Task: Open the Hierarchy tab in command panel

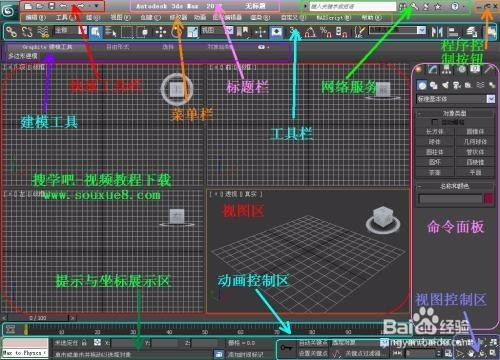Action: point(447,69)
